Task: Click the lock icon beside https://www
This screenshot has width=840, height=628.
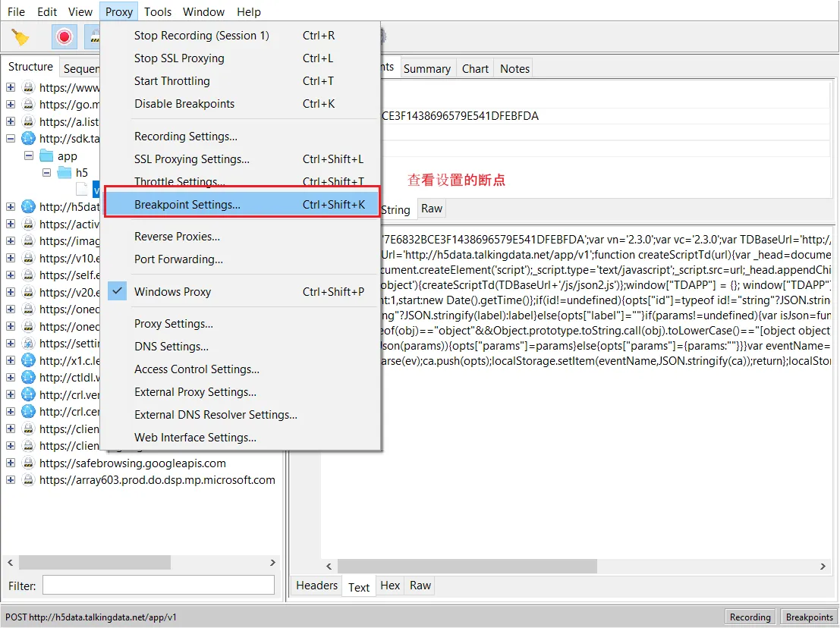Action: click(x=28, y=87)
